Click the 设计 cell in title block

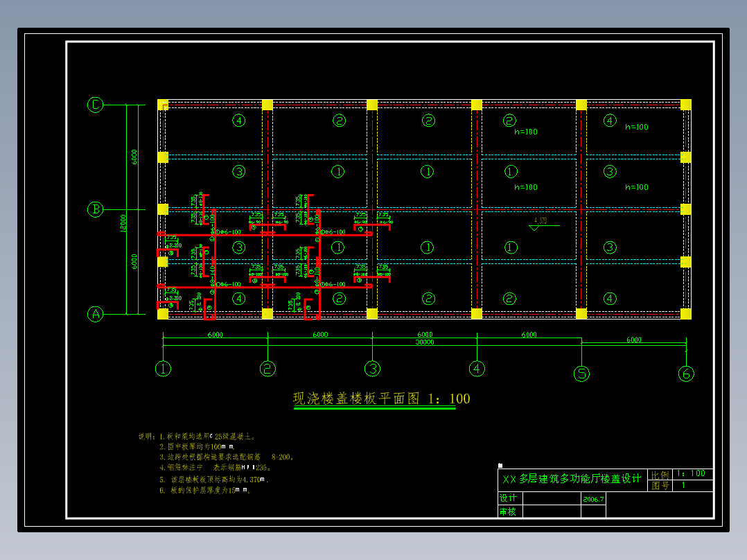508,498
